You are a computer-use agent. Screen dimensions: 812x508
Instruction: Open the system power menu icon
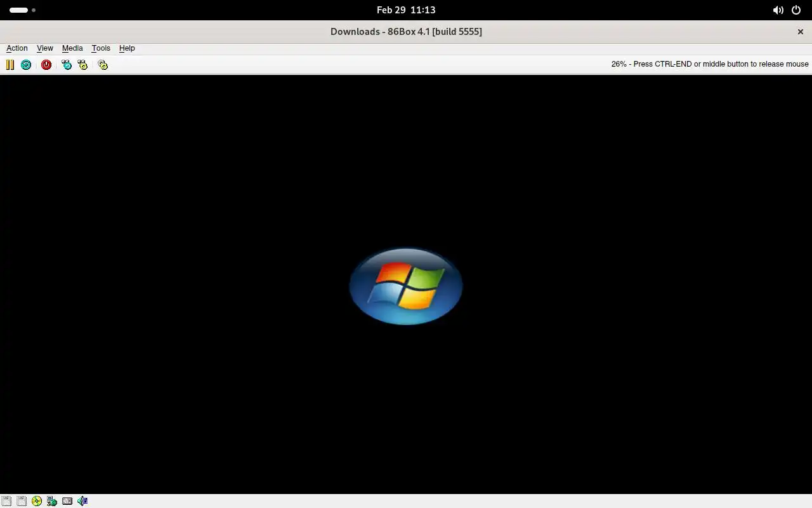796,10
